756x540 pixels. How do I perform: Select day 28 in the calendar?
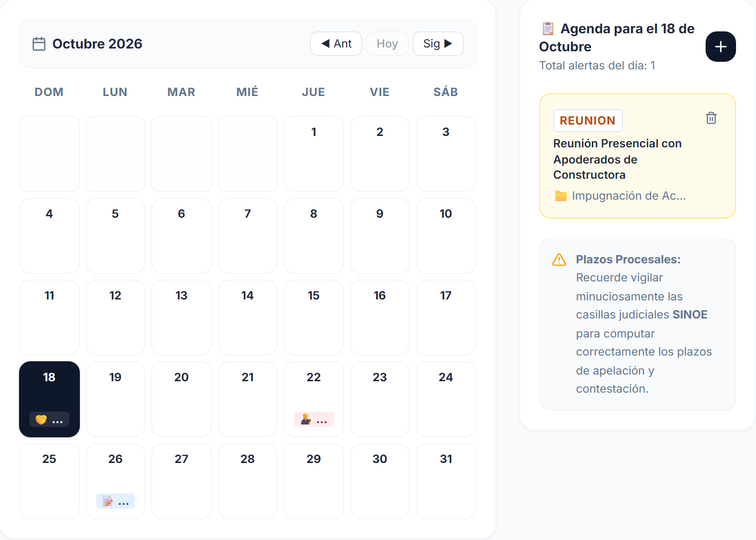point(248,481)
